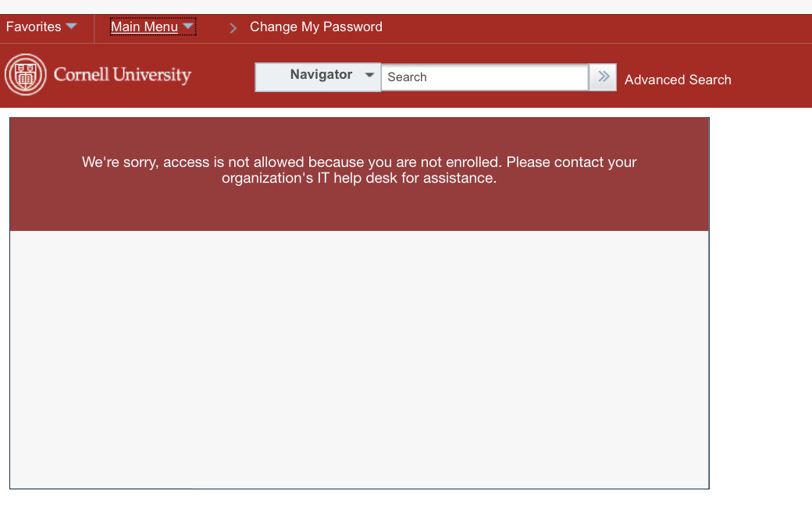
Task: Click the Main Menu down-arrow icon
Action: (188, 27)
